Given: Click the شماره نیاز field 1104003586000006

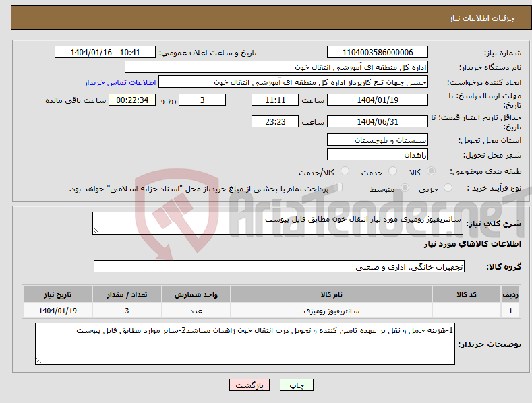Looking at the screenshot, I should pos(378,53).
